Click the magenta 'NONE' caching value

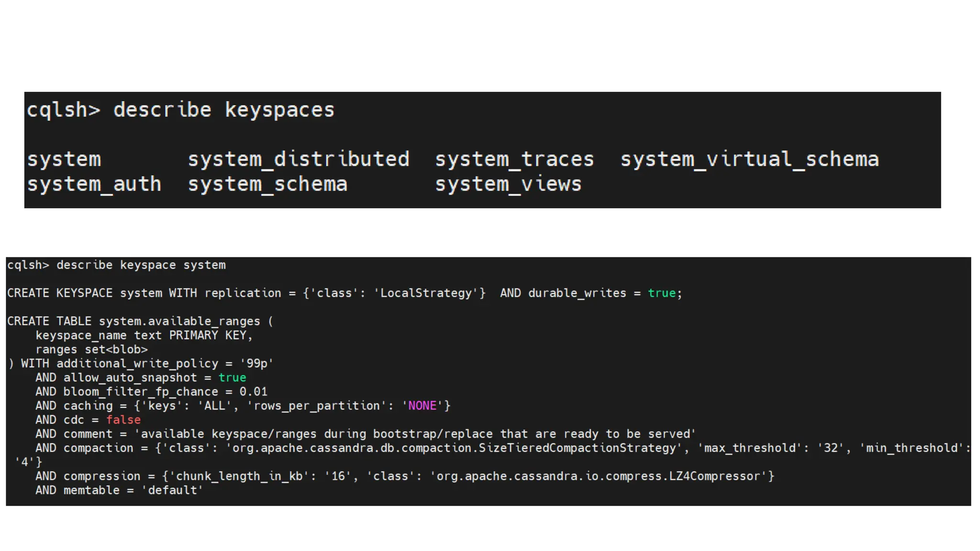tap(422, 406)
